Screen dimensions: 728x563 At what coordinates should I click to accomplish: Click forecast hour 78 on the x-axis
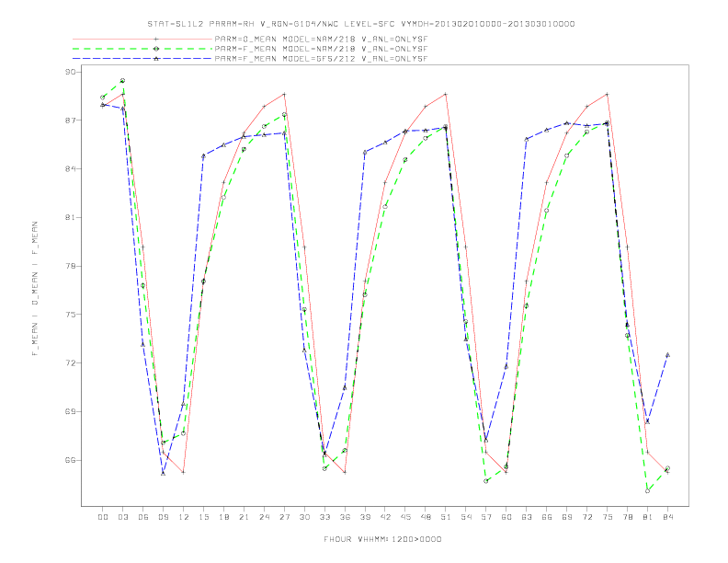(627, 517)
